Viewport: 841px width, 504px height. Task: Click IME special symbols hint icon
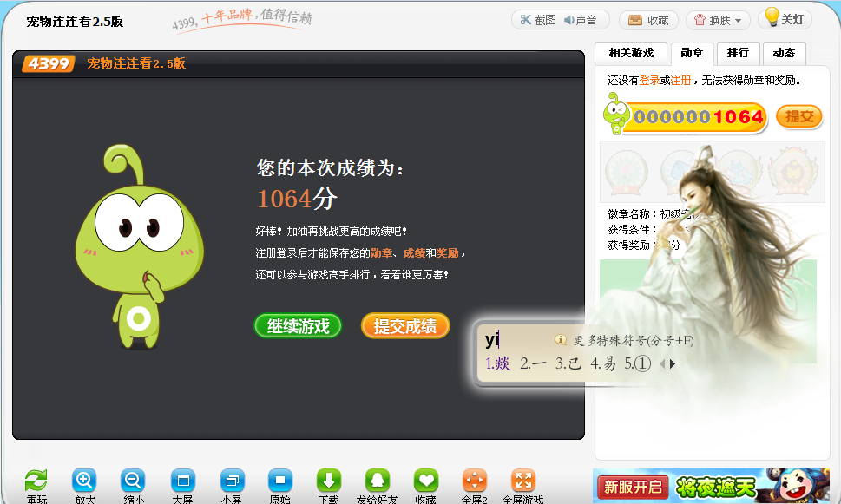(x=561, y=339)
